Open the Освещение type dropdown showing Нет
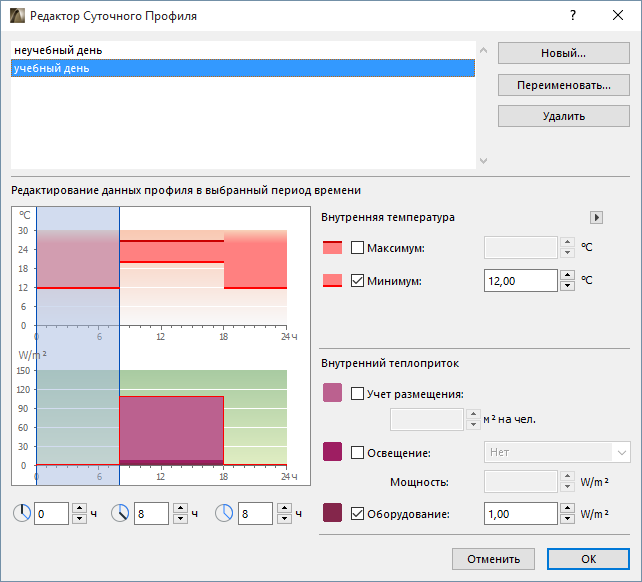 click(x=557, y=452)
